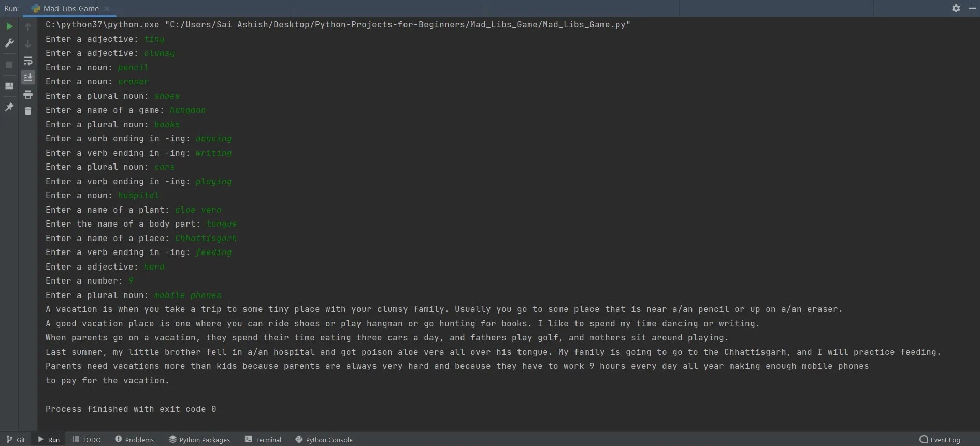The image size is (980, 446).
Task: Click the line starting 'When parents go on'
Action: coord(387,338)
